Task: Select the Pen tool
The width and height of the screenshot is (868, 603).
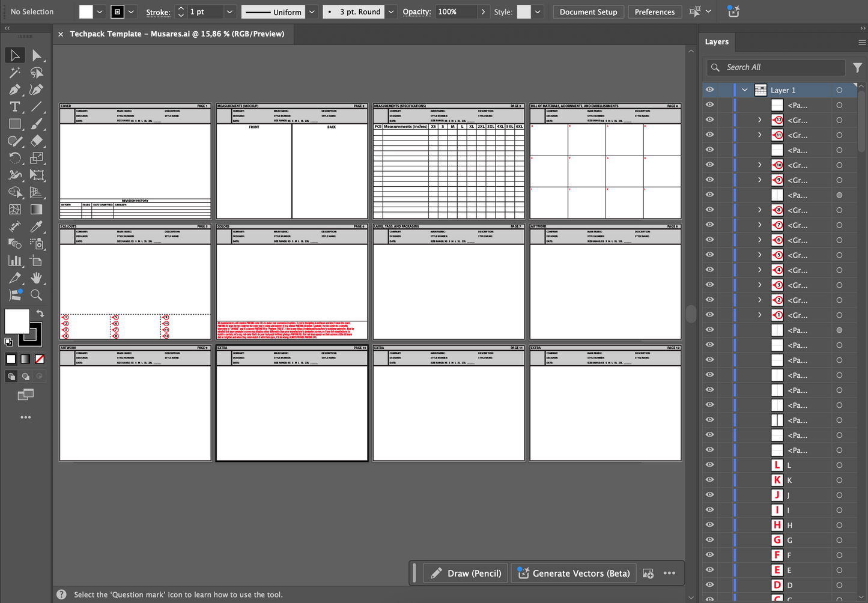Action: [x=14, y=90]
